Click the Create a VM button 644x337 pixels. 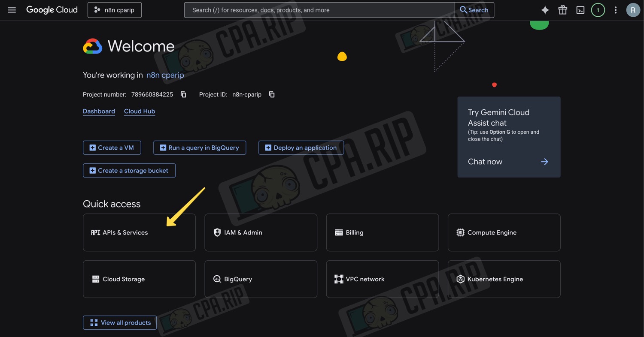[x=112, y=147]
